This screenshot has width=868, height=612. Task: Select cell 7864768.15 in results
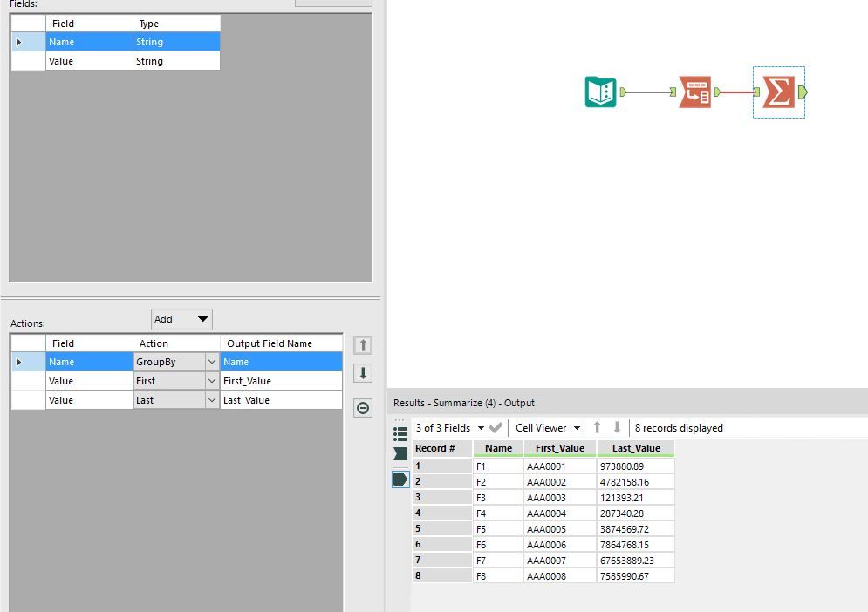[x=636, y=545]
